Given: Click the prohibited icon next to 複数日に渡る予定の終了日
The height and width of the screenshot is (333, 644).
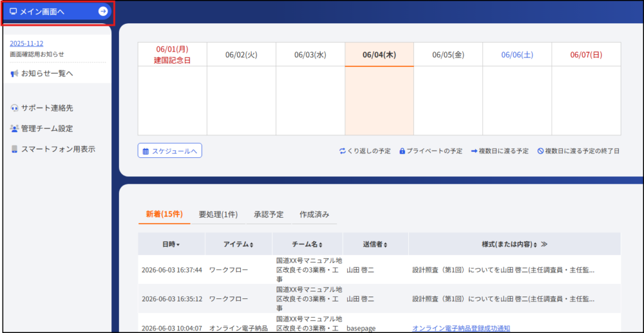Looking at the screenshot, I should [x=540, y=151].
